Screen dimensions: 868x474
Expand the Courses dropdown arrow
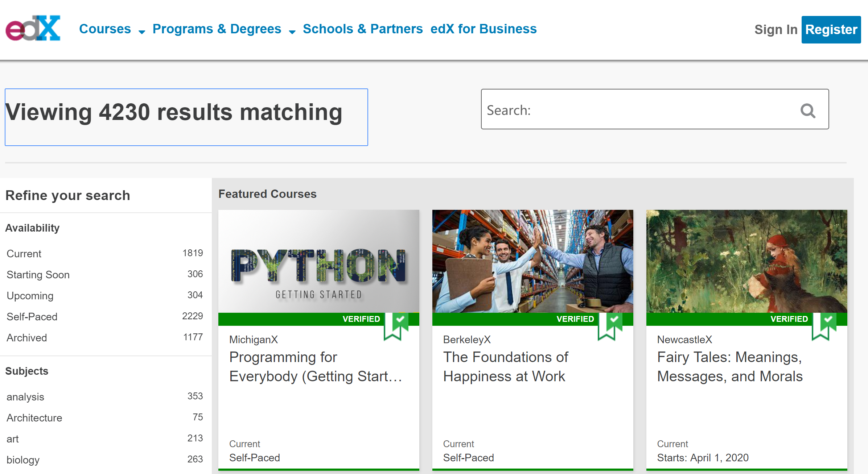point(142,32)
